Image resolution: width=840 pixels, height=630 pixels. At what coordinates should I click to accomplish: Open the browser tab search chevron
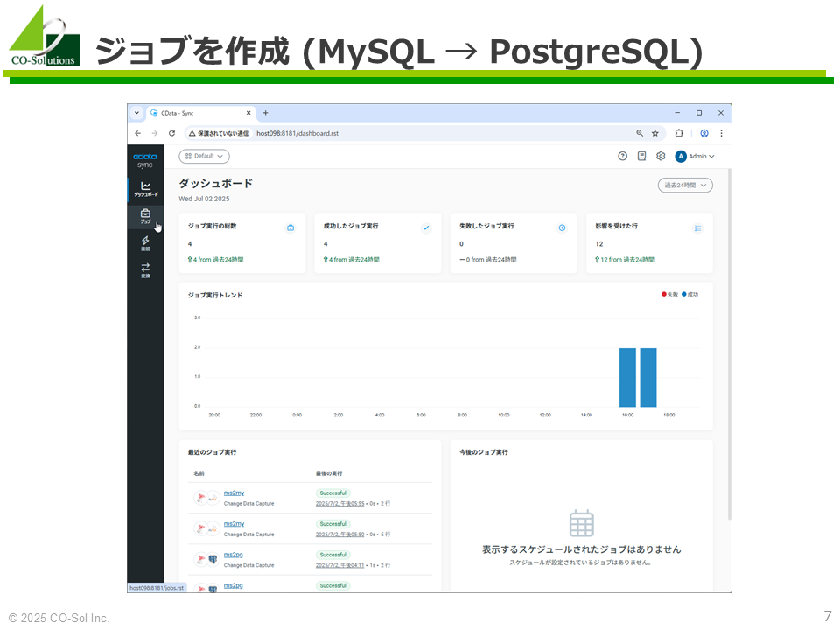point(137,113)
